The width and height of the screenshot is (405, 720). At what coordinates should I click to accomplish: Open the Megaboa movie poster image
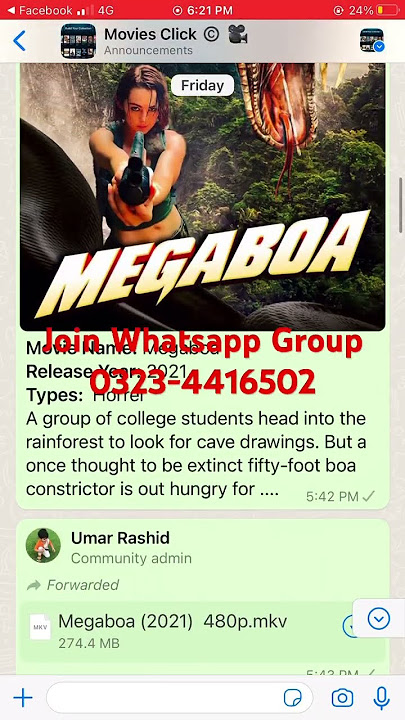click(x=202, y=197)
